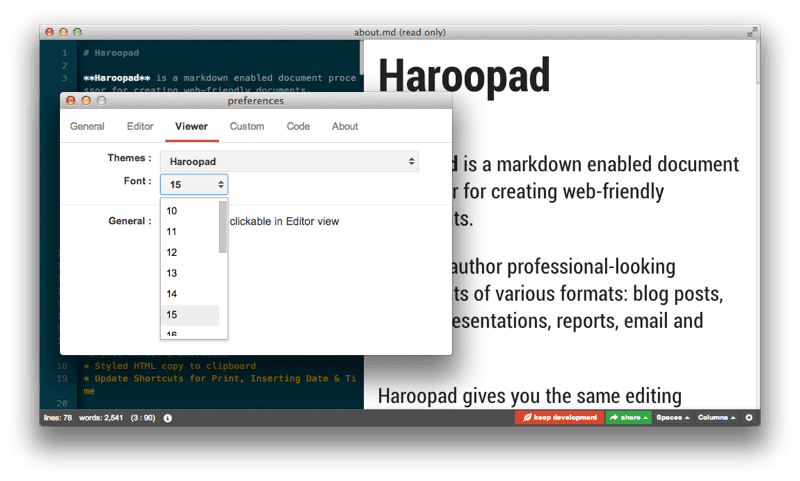This screenshot has width=800, height=481.
Task: Pick font size 14 from list
Action: (x=189, y=294)
